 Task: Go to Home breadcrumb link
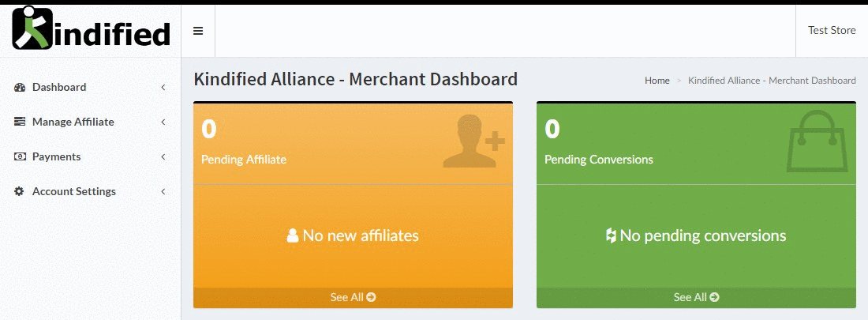(x=657, y=81)
